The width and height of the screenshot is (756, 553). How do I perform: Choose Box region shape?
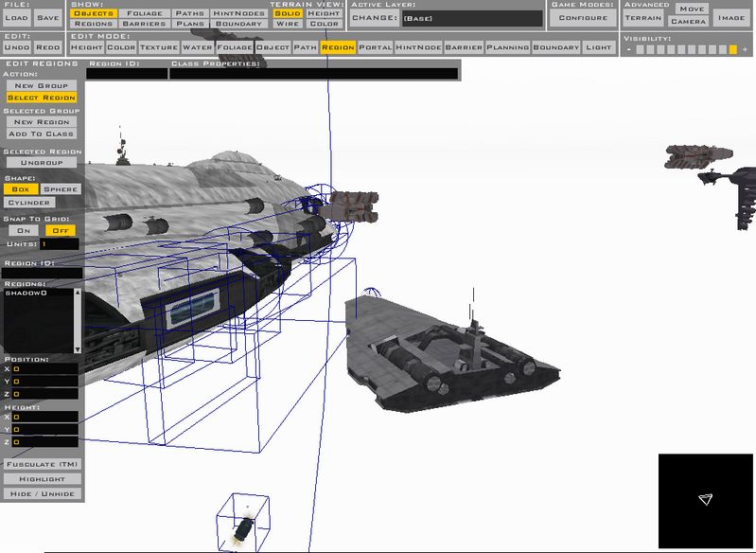(21, 189)
